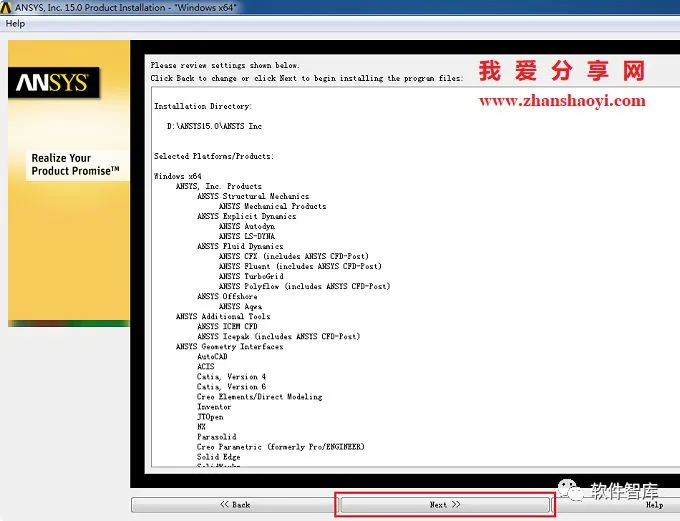This screenshot has width=680, height=521.
Task: Open the Help menu
Action: click(x=15, y=23)
